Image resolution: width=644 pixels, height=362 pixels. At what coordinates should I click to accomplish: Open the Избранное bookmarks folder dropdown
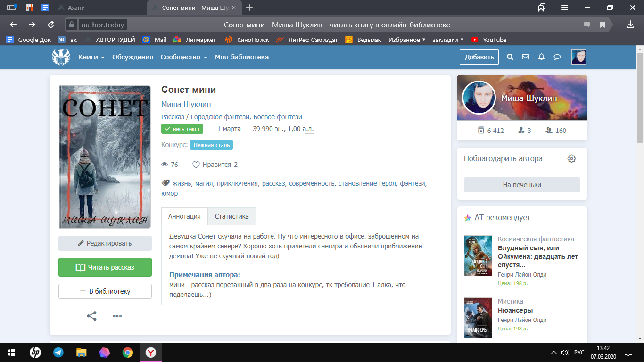407,40
